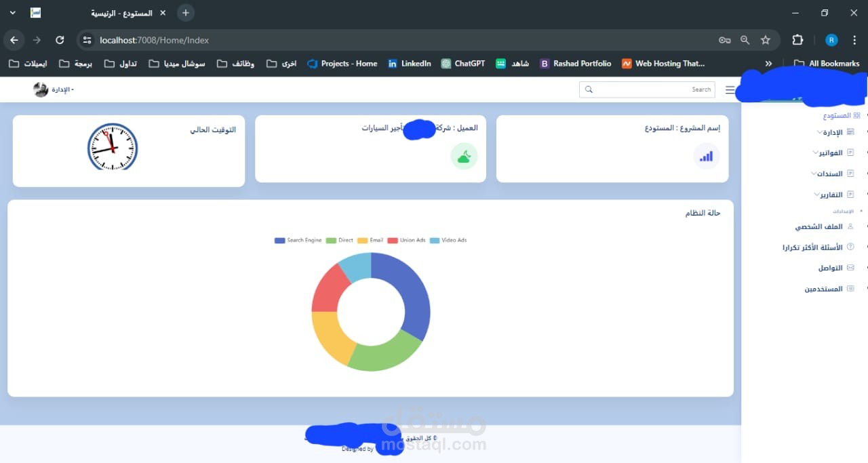Click the envelope icon for التواصل
The image size is (868, 463).
coord(851,268)
